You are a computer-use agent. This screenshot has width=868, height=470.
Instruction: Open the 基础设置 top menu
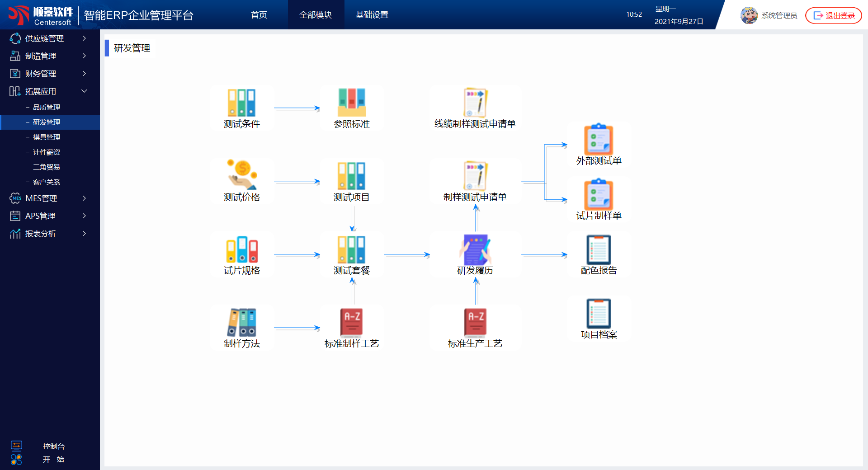coord(372,15)
